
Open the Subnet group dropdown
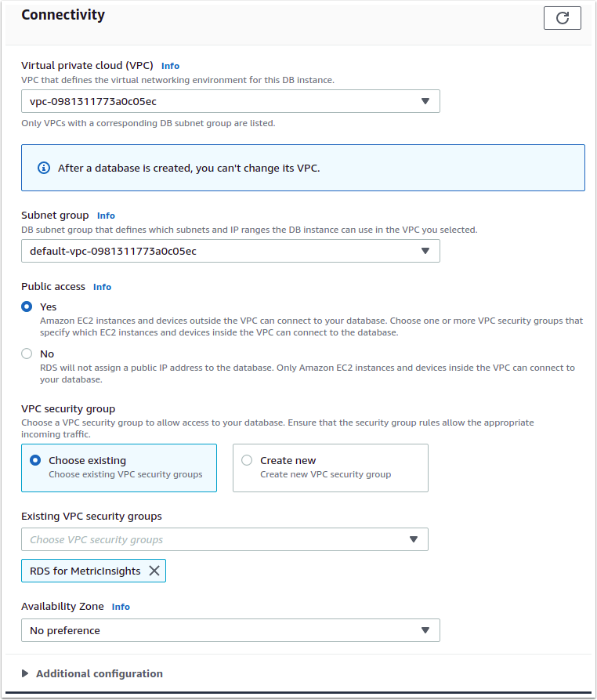pyautogui.click(x=230, y=251)
